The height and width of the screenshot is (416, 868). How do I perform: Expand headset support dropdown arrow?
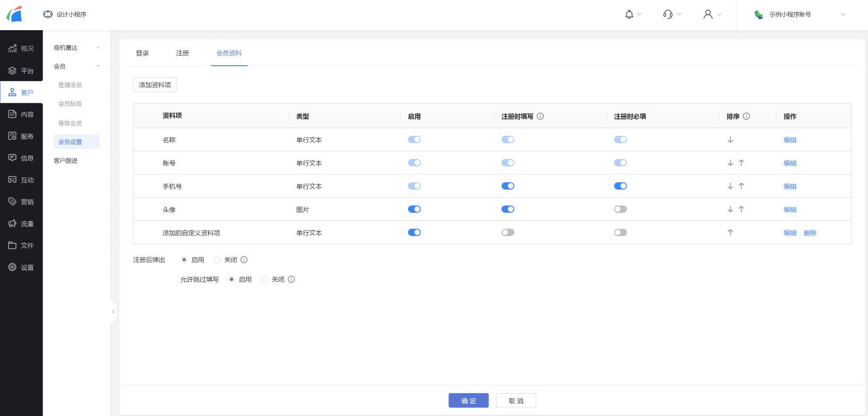coord(679,14)
